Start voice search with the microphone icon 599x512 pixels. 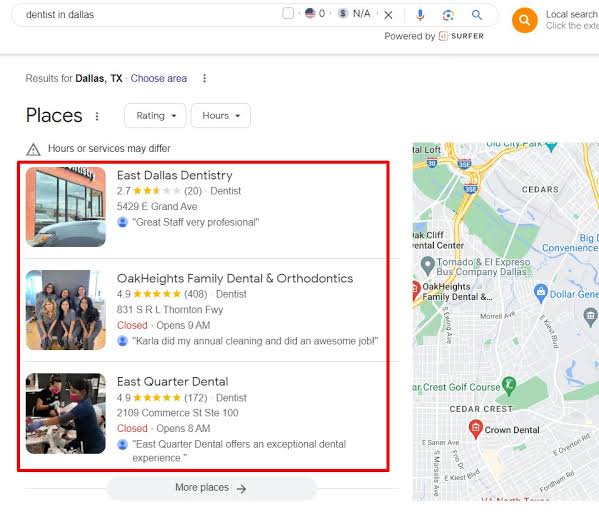pyautogui.click(x=420, y=15)
